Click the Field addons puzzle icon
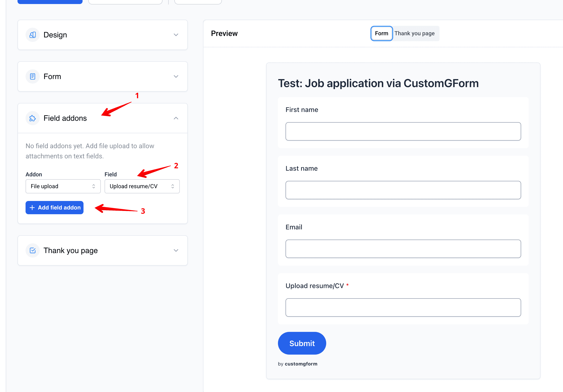The image size is (563, 392). coord(33,118)
